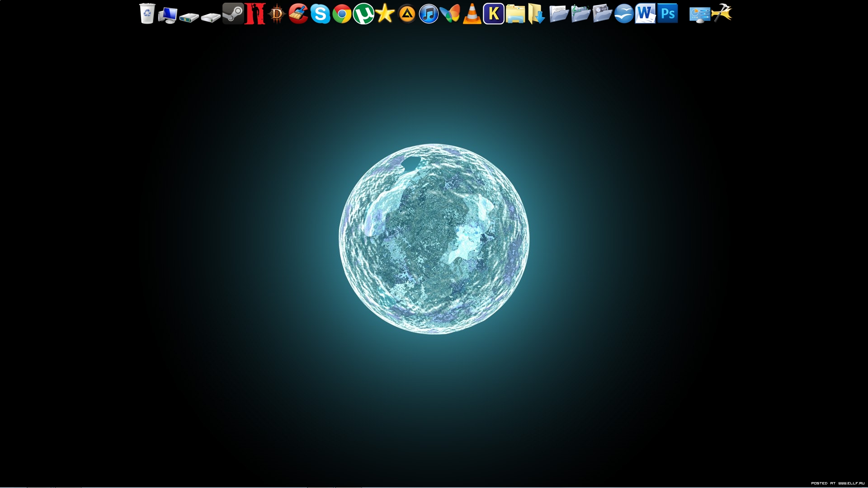Launch Microsoft Word from the dock
868x488 pixels.
coord(645,14)
